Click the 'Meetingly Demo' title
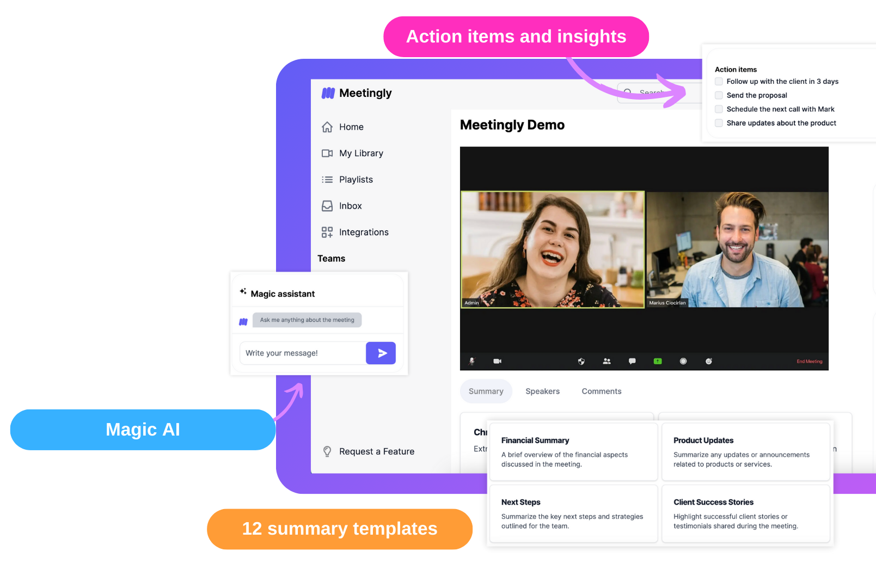The height and width of the screenshot is (588, 876). tap(512, 125)
